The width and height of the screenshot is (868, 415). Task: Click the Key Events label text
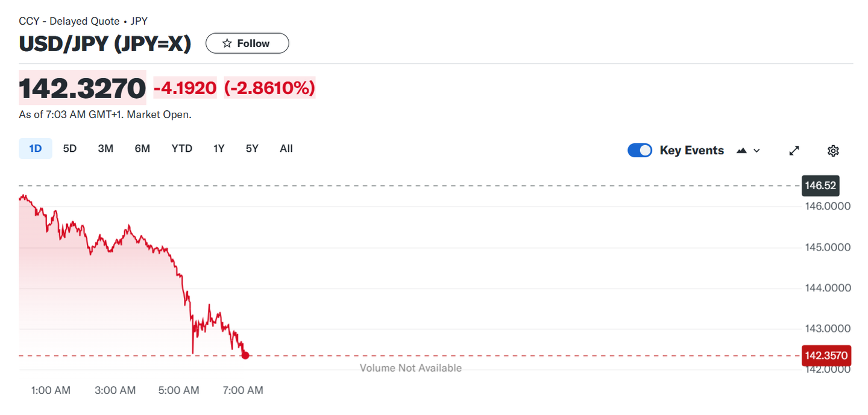691,151
